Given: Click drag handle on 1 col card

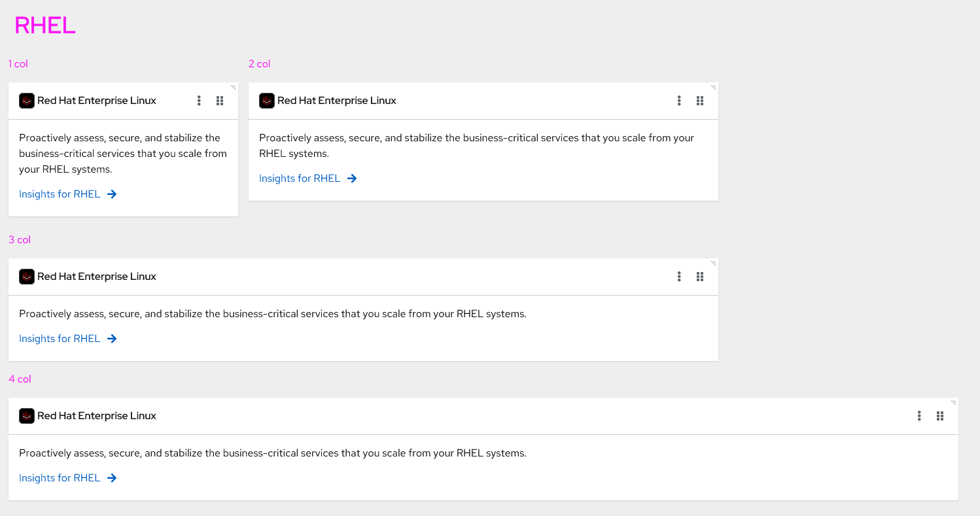Looking at the screenshot, I should tap(220, 101).
